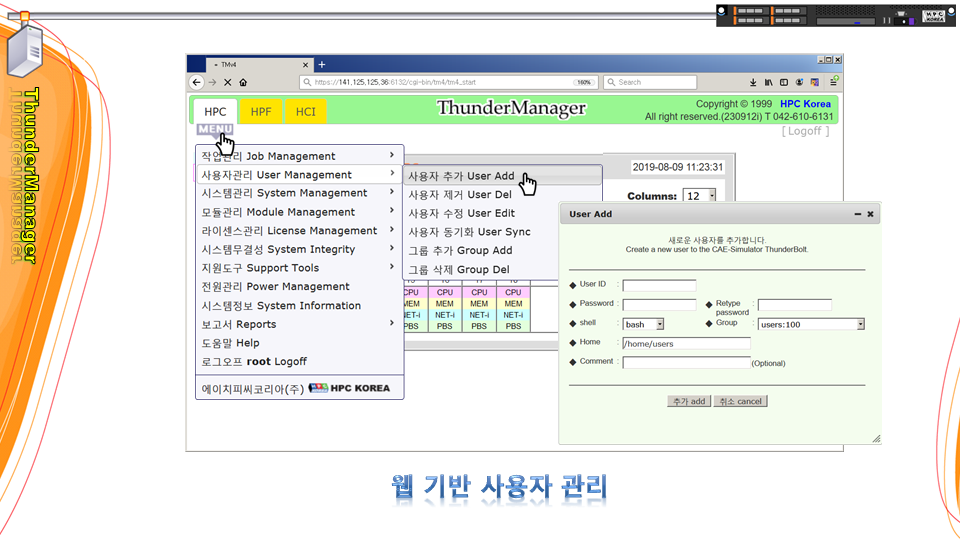
Task: Click the User ID input field
Action: point(659,285)
